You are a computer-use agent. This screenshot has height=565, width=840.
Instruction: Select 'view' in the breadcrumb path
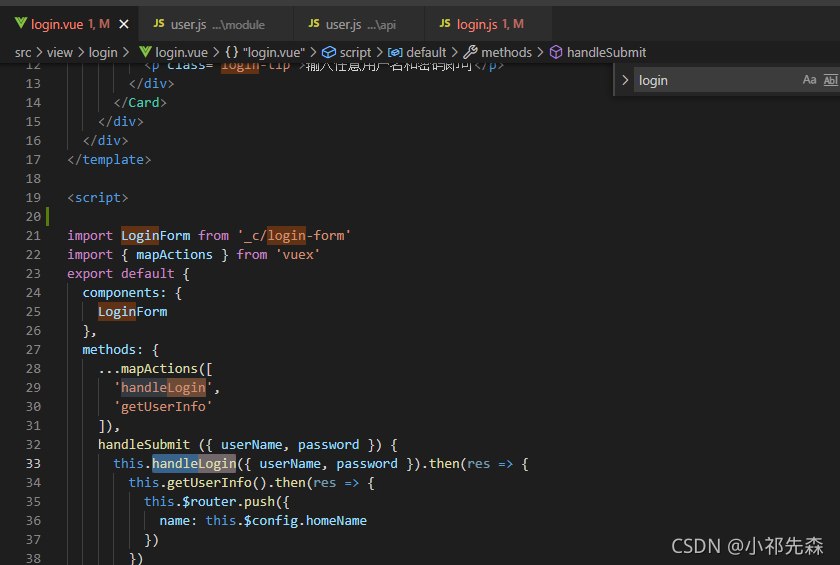coord(59,52)
